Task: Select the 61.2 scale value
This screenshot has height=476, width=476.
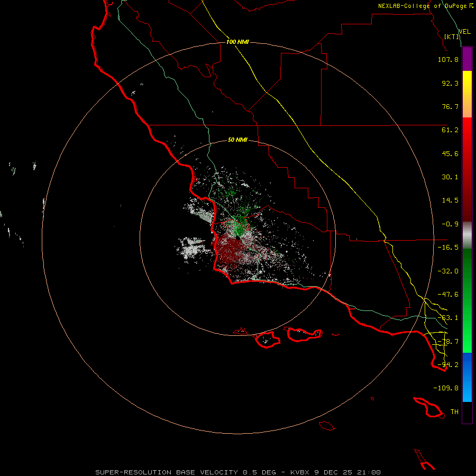Action: coord(450,130)
